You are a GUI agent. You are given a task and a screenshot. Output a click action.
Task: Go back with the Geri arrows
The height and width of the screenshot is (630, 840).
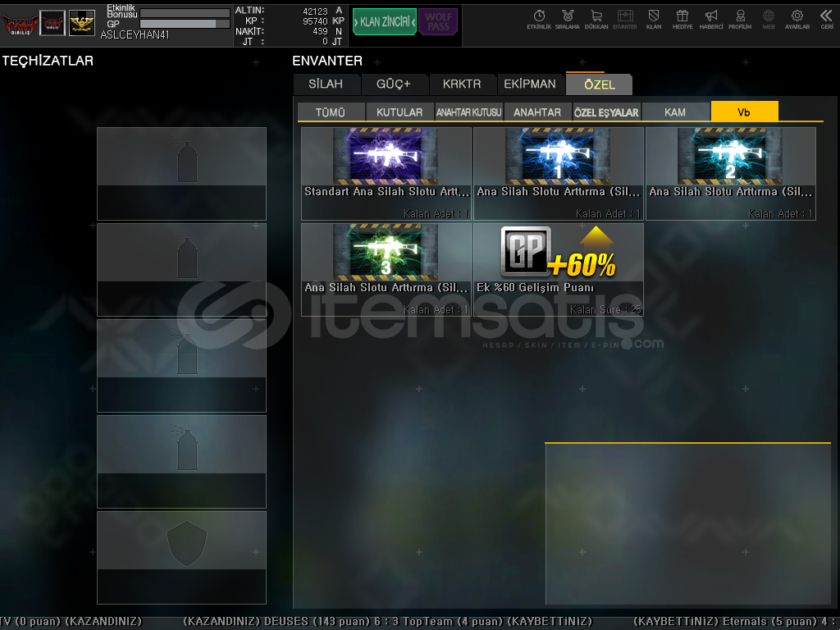[x=827, y=20]
